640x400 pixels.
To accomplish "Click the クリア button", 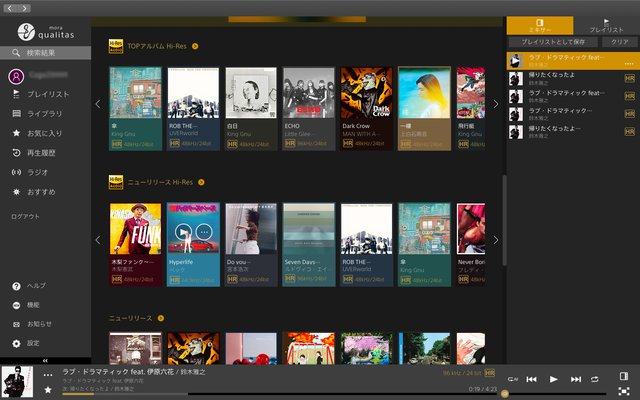I will pyautogui.click(x=620, y=42).
